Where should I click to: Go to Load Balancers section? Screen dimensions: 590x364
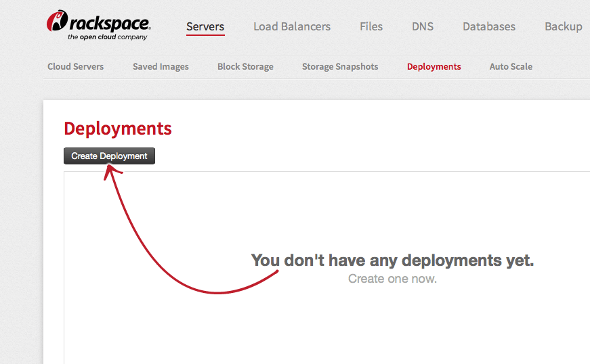tap(292, 26)
